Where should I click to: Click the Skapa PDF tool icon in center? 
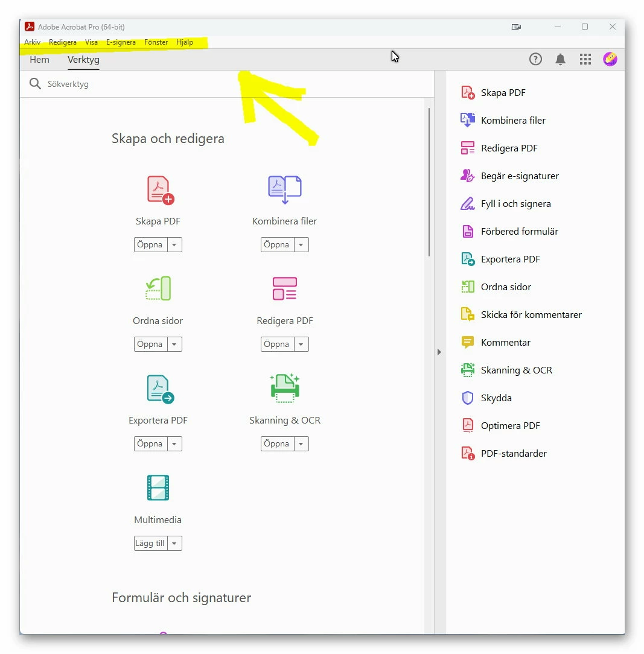tap(161, 190)
